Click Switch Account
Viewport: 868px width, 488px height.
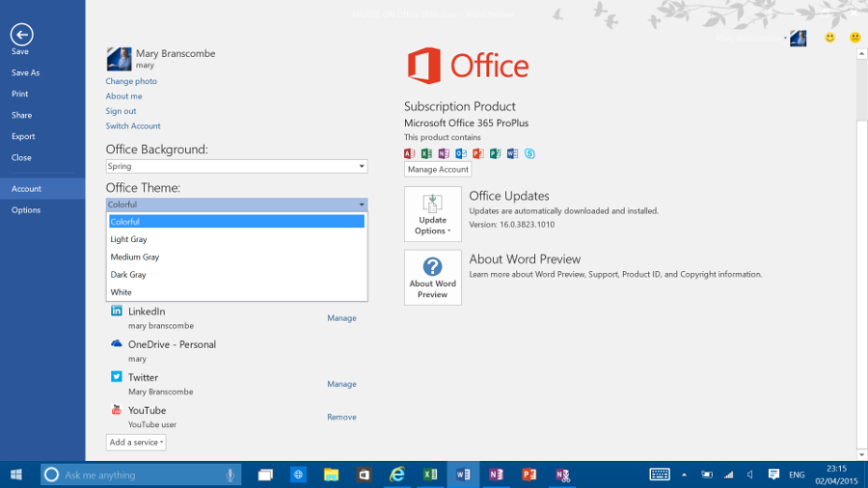coord(133,125)
